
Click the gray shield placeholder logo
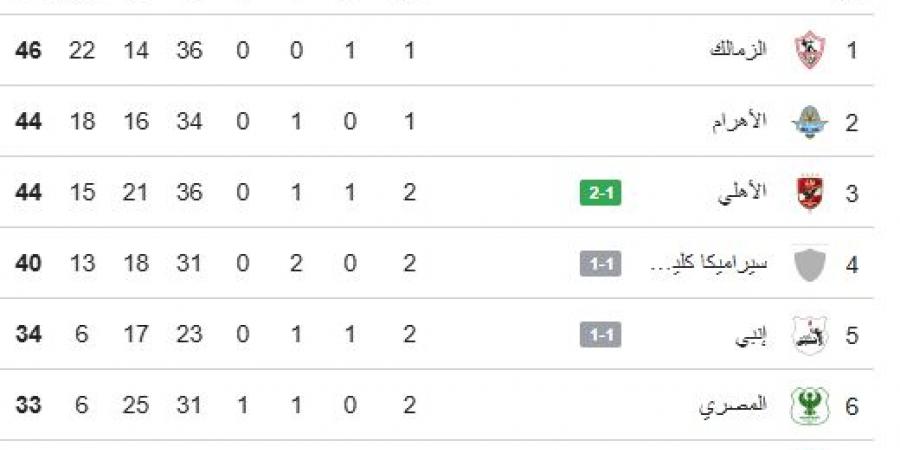(x=809, y=264)
